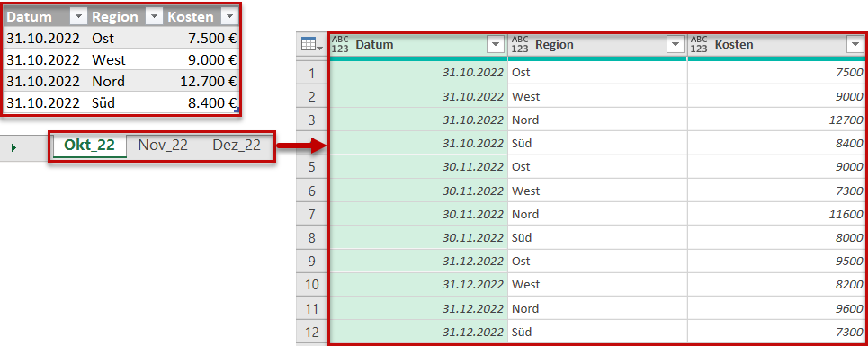Open the Excel table Datum filter arrow
The width and height of the screenshot is (868, 346).
[x=79, y=17]
